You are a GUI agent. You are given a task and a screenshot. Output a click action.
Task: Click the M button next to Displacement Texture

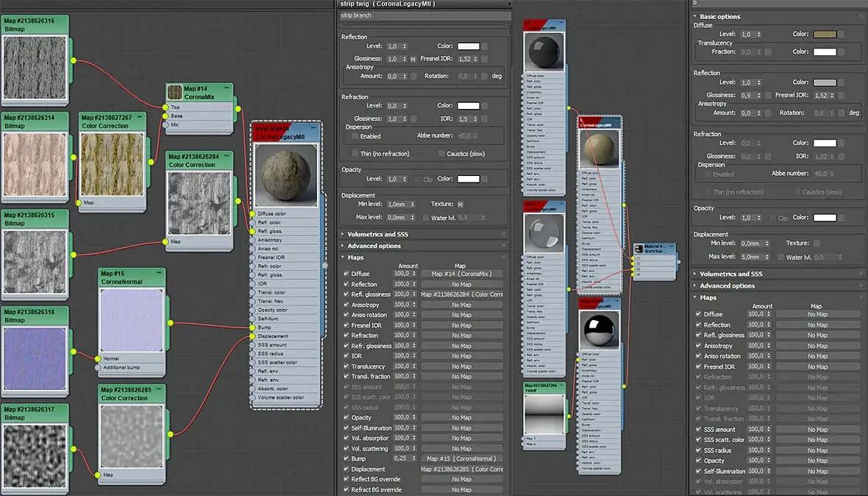(x=460, y=205)
